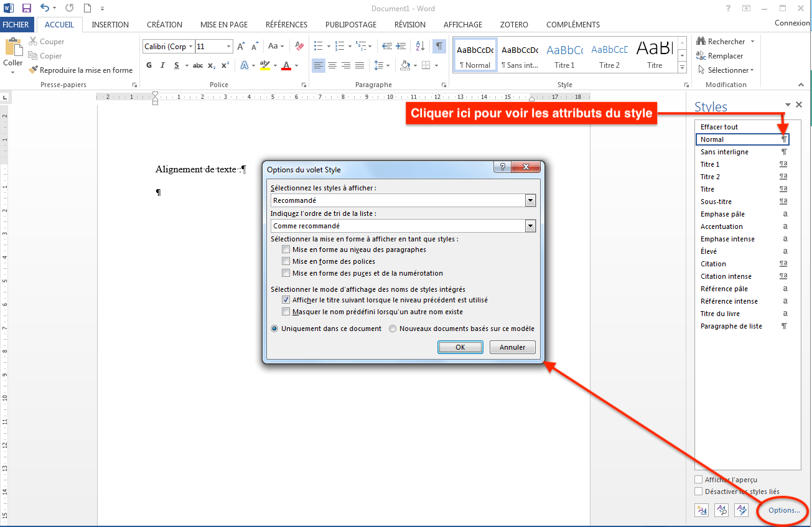Image resolution: width=812 pixels, height=527 pixels.
Task: Apply bold with the G button
Action: pos(149,65)
